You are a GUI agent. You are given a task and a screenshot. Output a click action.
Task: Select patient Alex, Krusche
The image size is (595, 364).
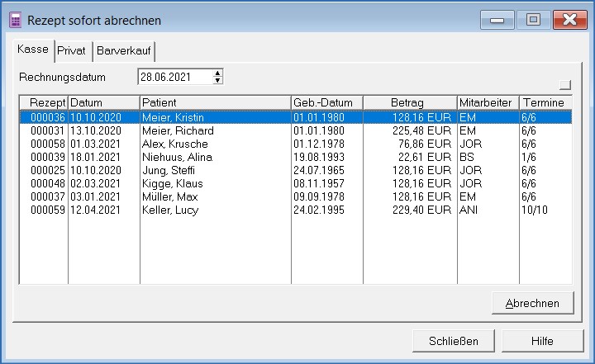tap(175, 144)
